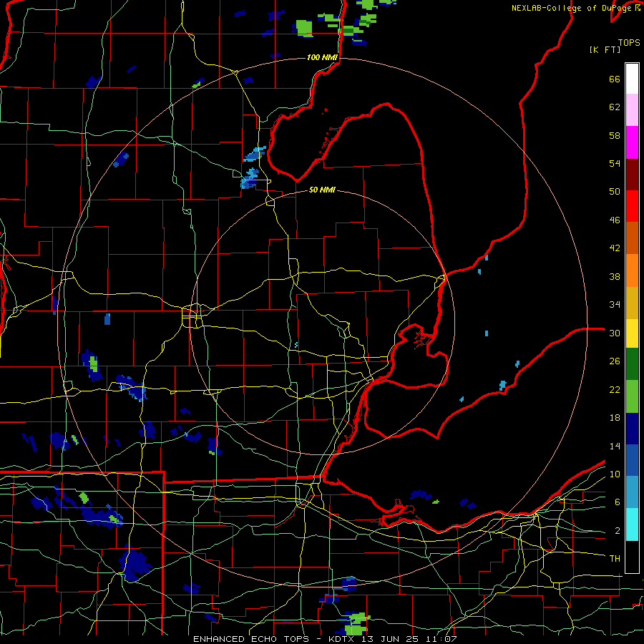Click the "ENHANCED ECHO TOPS" product caption
This screenshot has height=644, width=644.
coord(251,639)
